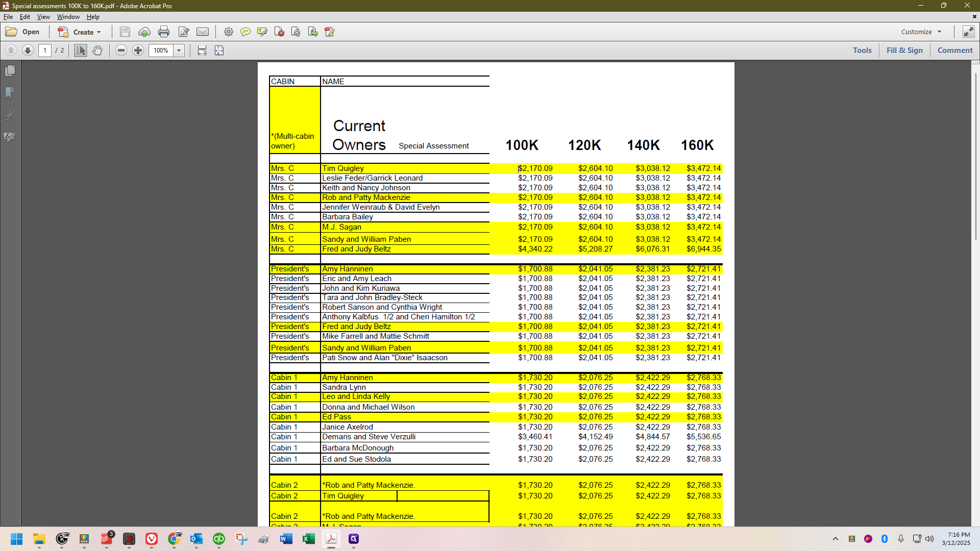The image size is (980, 551).
Task: Open the Bookmarks sidebar panel
Action: tap(10, 92)
